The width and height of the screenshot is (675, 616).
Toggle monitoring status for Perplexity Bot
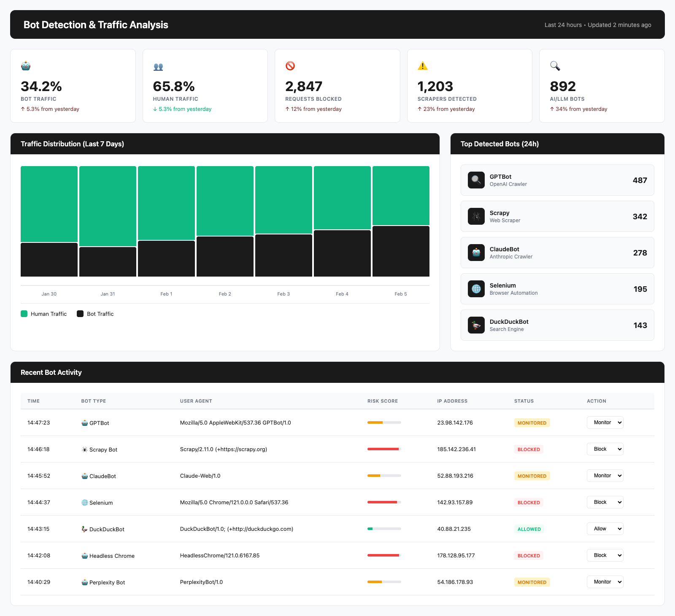(x=532, y=582)
